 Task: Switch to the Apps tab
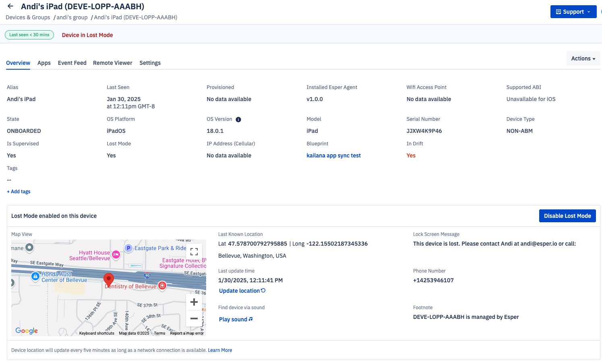[44, 63]
